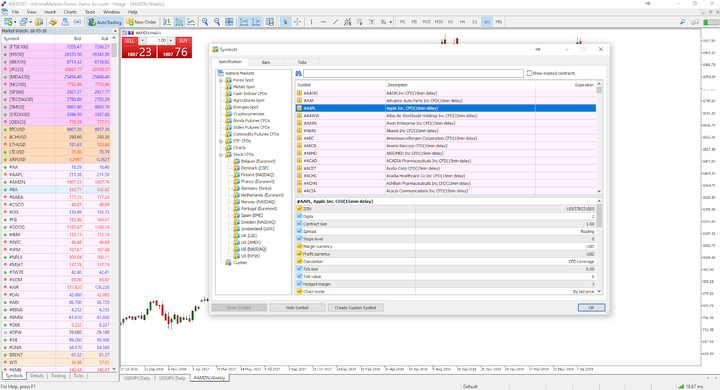This screenshot has height=390, width=720.
Task: Select BTCUSD row in Market Watch
Action: pyautogui.click(x=57, y=130)
